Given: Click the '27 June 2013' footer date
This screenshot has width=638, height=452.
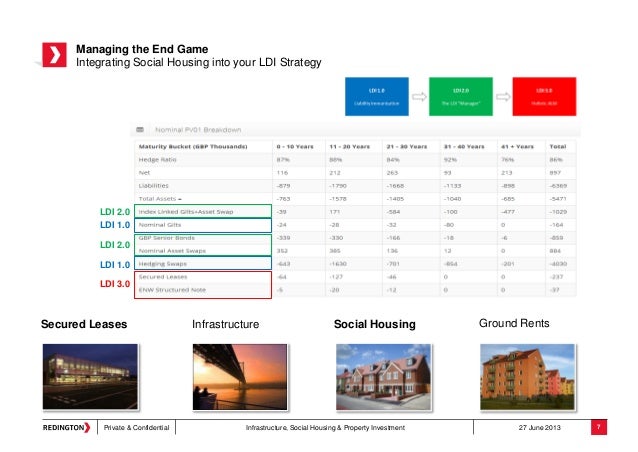Looking at the screenshot, I should tap(540, 428).
